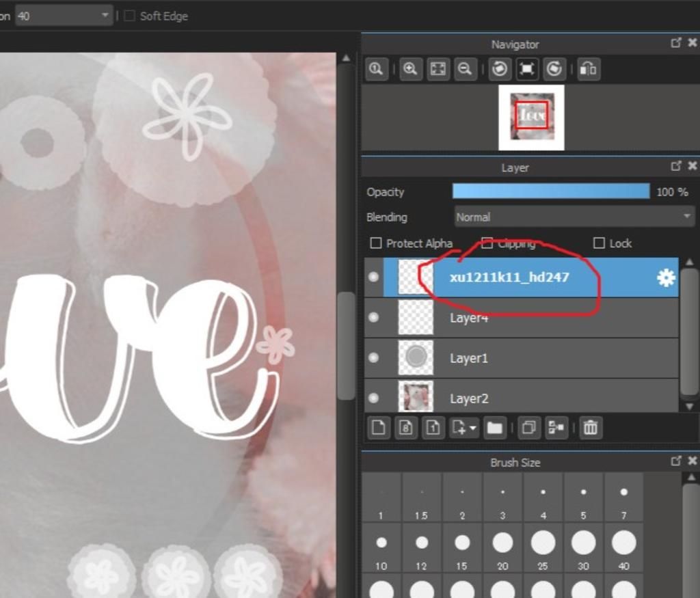This screenshot has height=598, width=700.
Task: Choose brush size 5
Action: (x=584, y=498)
